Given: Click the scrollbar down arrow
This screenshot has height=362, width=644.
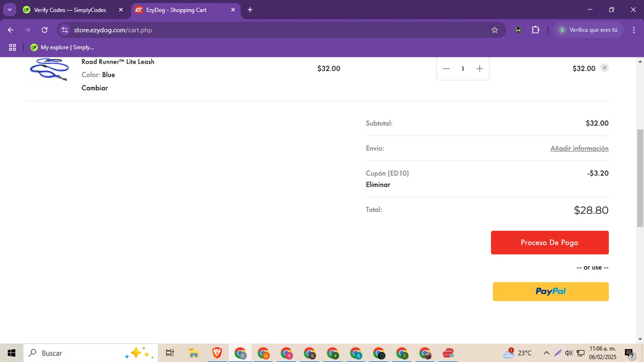Looking at the screenshot, I should click(x=640, y=339).
